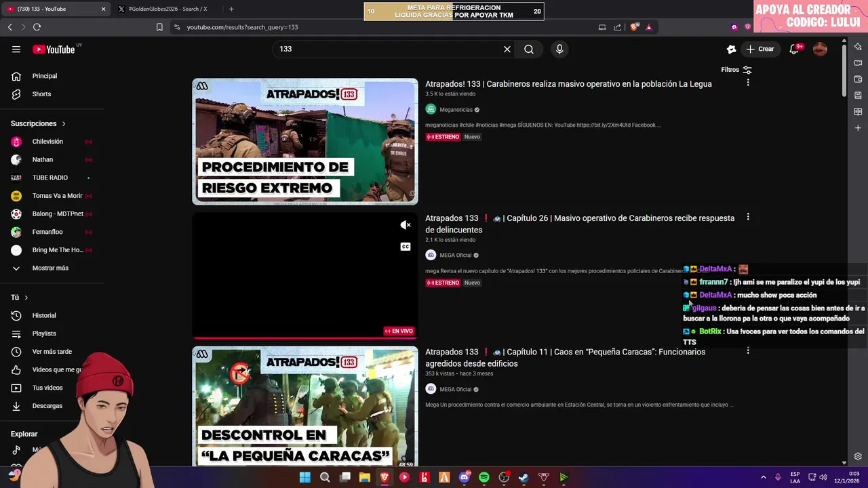The height and width of the screenshot is (488, 868).
Task: Open Brave Wallet in sidebar
Action: coord(858,79)
